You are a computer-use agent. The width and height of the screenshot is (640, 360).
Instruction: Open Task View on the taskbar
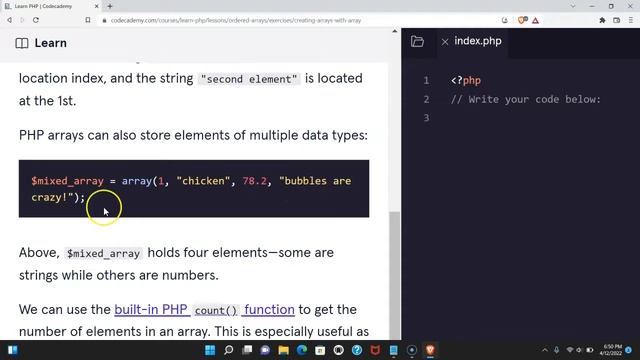[x=247, y=350]
